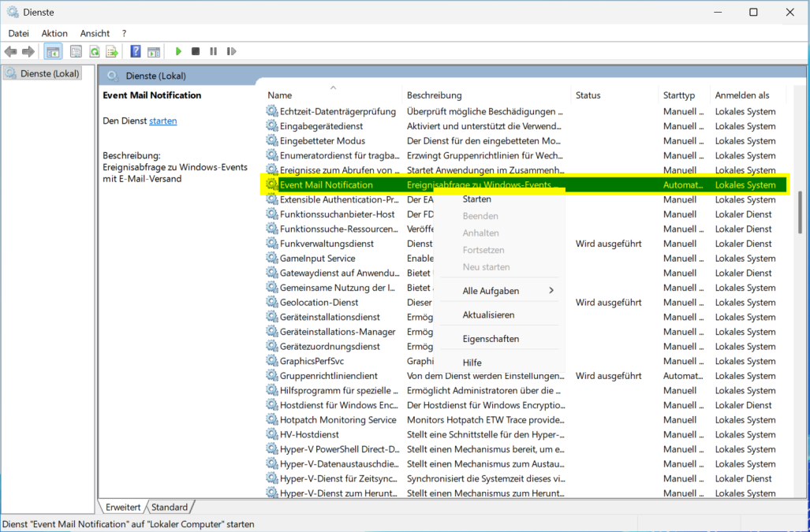The width and height of the screenshot is (810, 532).
Task: Select Hyper-V-Dienst für Zeitsync service row
Action: click(526, 478)
